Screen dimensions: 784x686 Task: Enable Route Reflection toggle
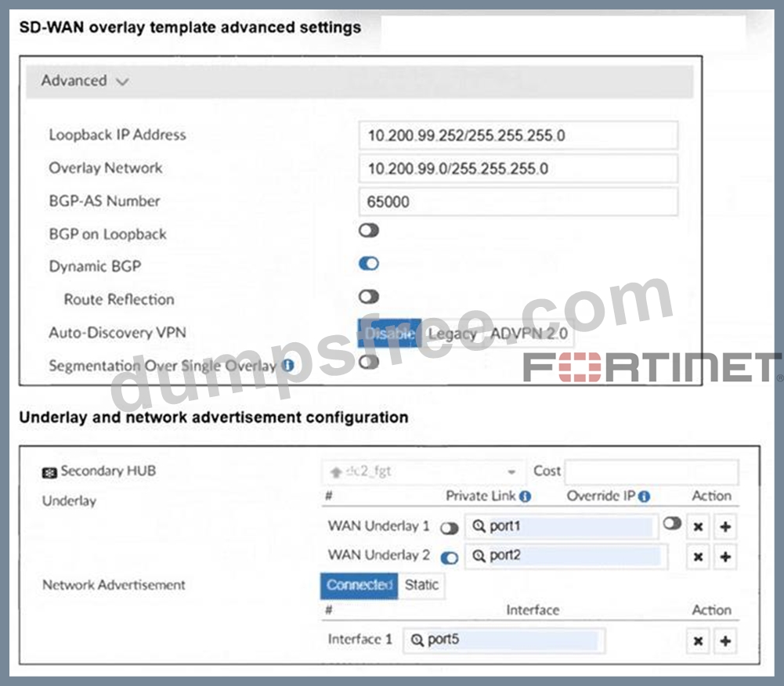[x=368, y=297]
